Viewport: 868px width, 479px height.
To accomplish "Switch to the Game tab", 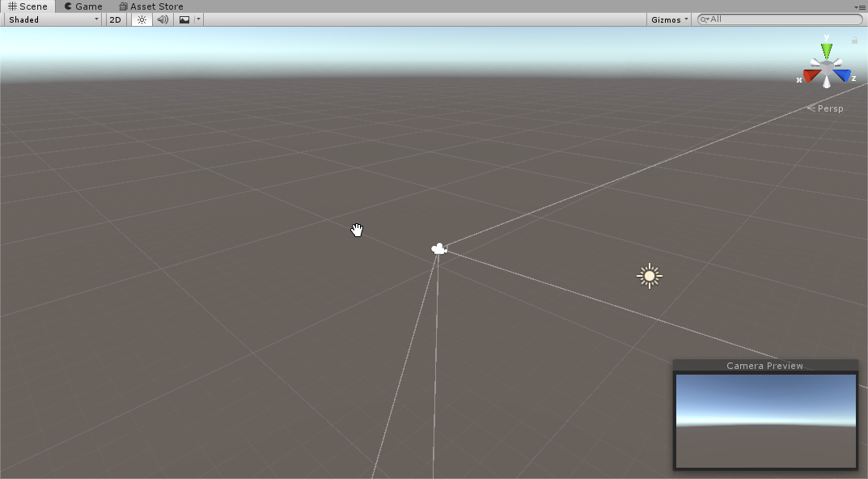I will tap(83, 6).
